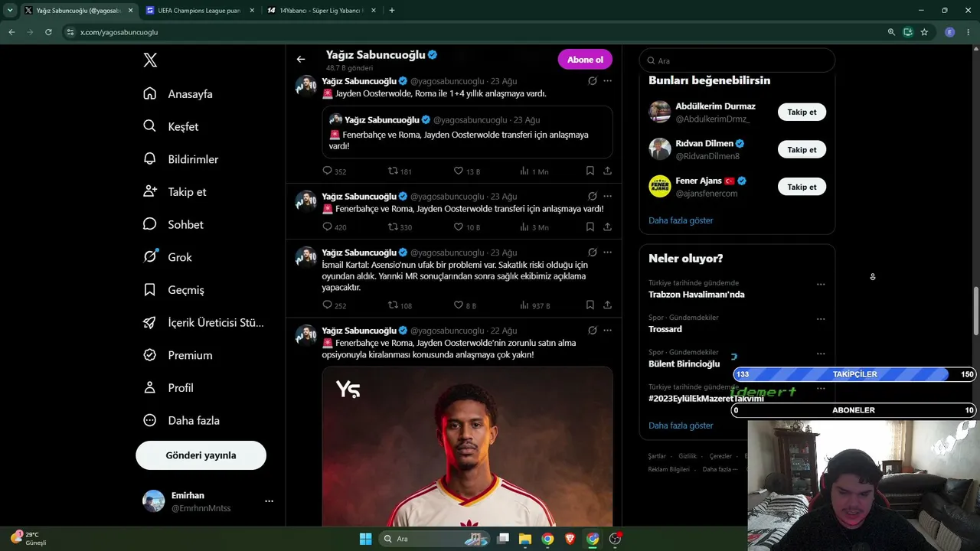Image resolution: width=980 pixels, height=551 pixels.
Task: Repost the İsmail Kartal post
Action: pos(400,305)
